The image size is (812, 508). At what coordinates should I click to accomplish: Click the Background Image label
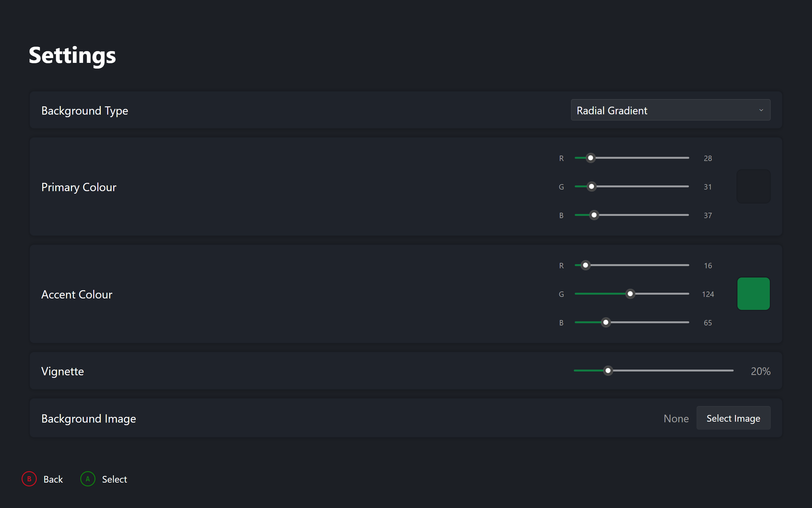point(88,419)
